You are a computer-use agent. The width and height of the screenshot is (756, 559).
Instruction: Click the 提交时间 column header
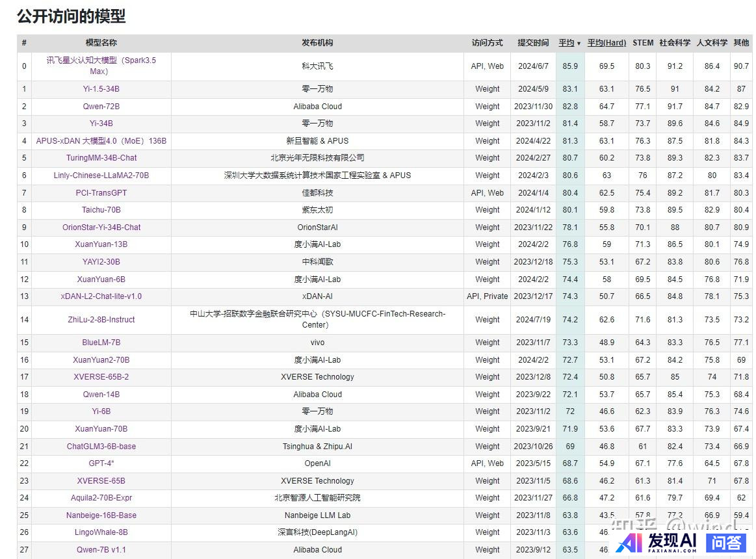(533, 43)
